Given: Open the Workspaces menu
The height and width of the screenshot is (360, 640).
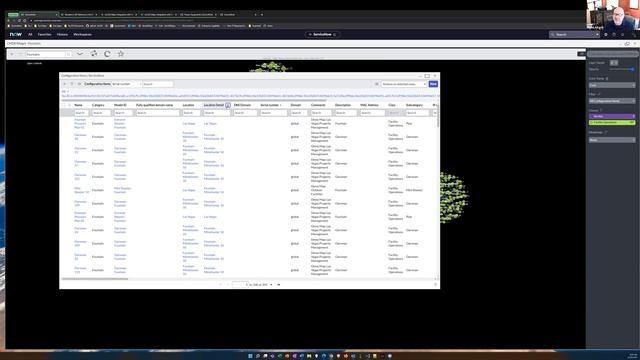Looking at the screenshot, I should pos(82,35).
